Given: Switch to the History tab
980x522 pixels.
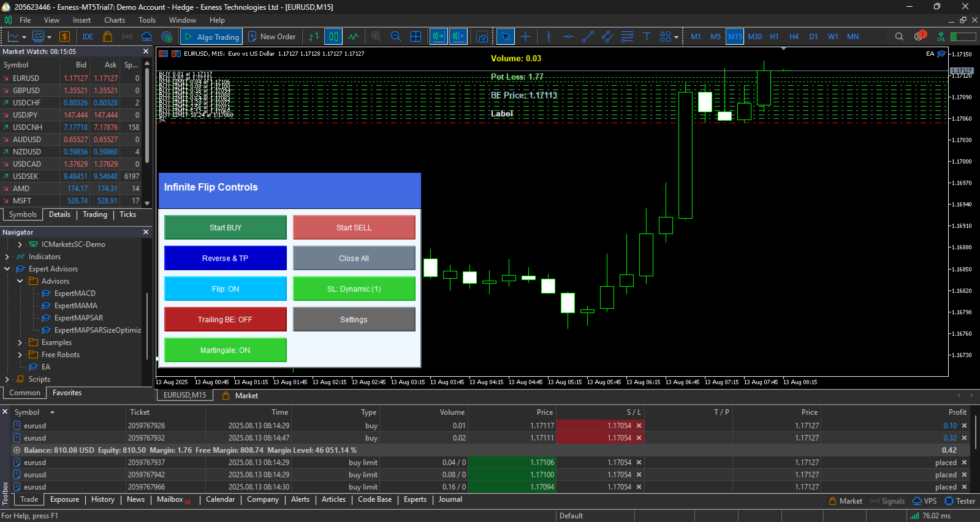Looking at the screenshot, I should click(103, 499).
